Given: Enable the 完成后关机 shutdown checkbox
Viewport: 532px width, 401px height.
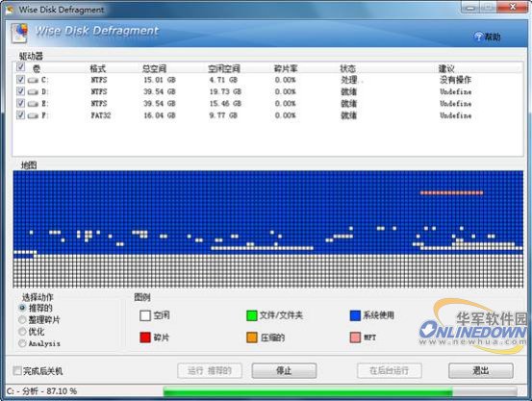Looking at the screenshot, I should point(17,370).
